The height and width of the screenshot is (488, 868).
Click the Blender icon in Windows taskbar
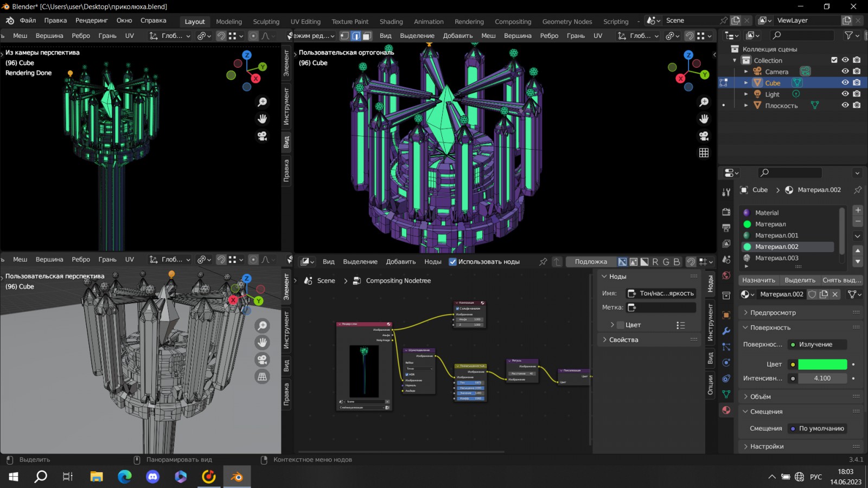click(x=237, y=477)
